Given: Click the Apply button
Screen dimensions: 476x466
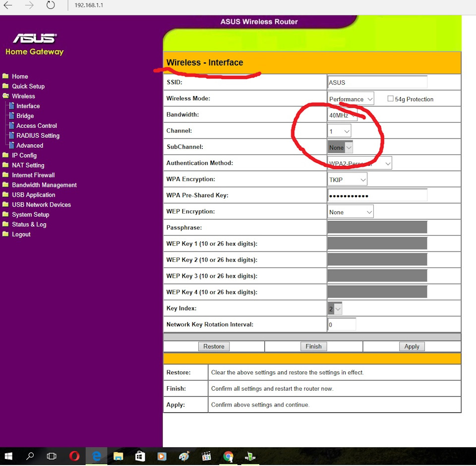Looking at the screenshot, I should click(x=412, y=347).
